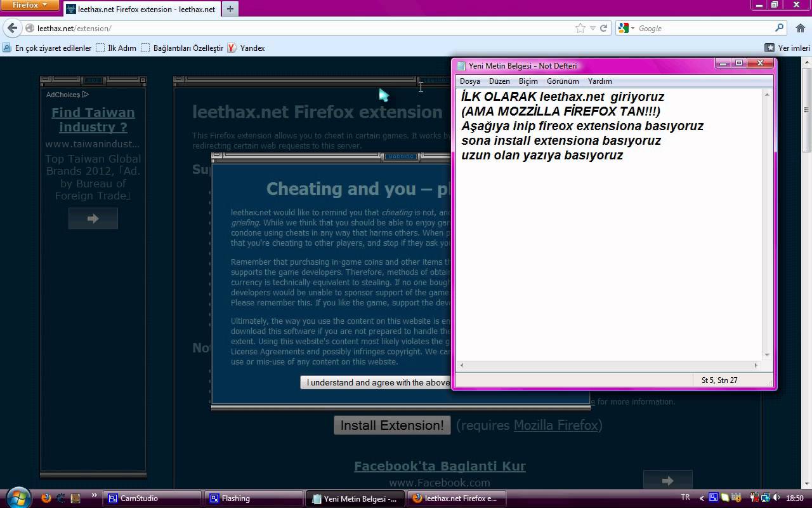The height and width of the screenshot is (508, 812).
Task: Open a new tab with plus button
Action: click(x=230, y=9)
